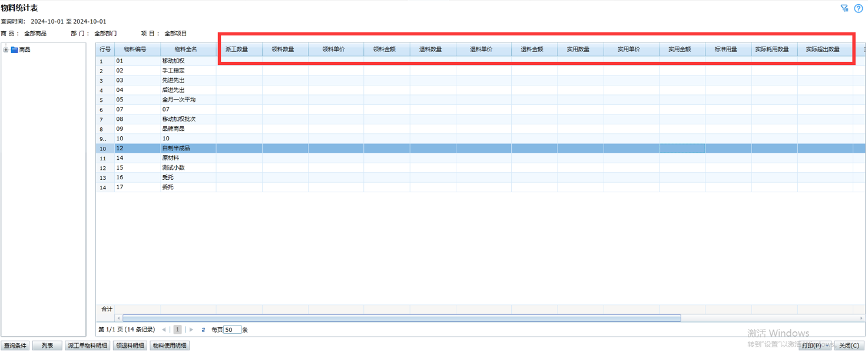Click the 商品 folder icon in tree

pyautogui.click(x=14, y=50)
